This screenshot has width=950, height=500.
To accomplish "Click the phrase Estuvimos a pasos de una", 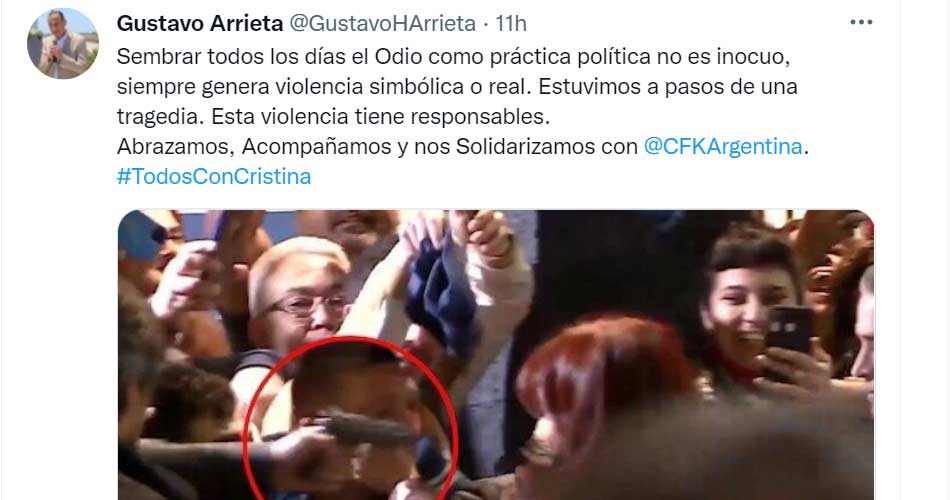I will [668, 87].
